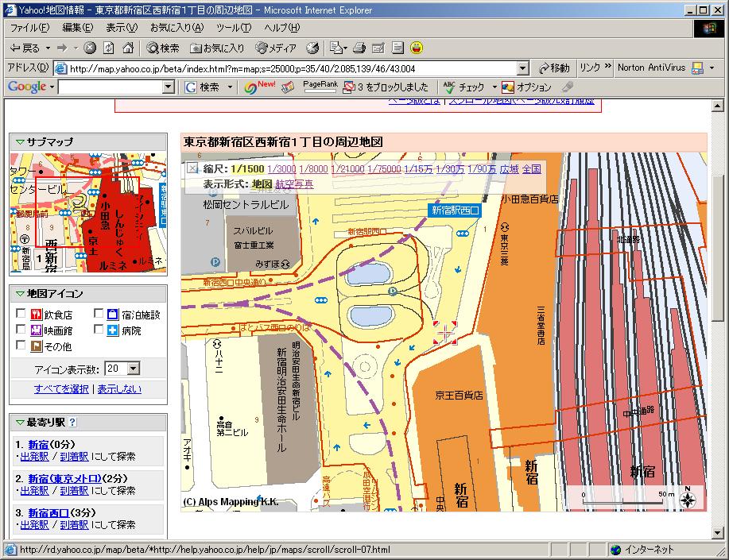The image size is (729, 560).
Task: Click the 最寄り駅 help question icon
Action: coord(72,423)
